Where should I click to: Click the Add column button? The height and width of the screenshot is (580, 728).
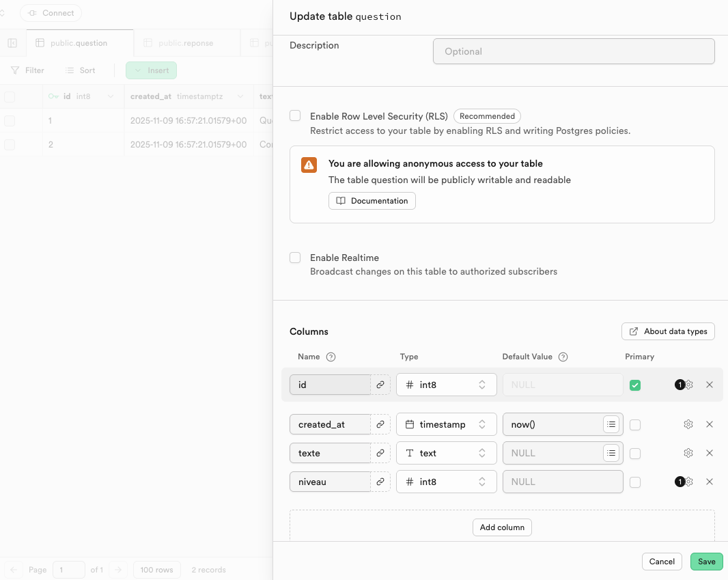(x=502, y=527)
